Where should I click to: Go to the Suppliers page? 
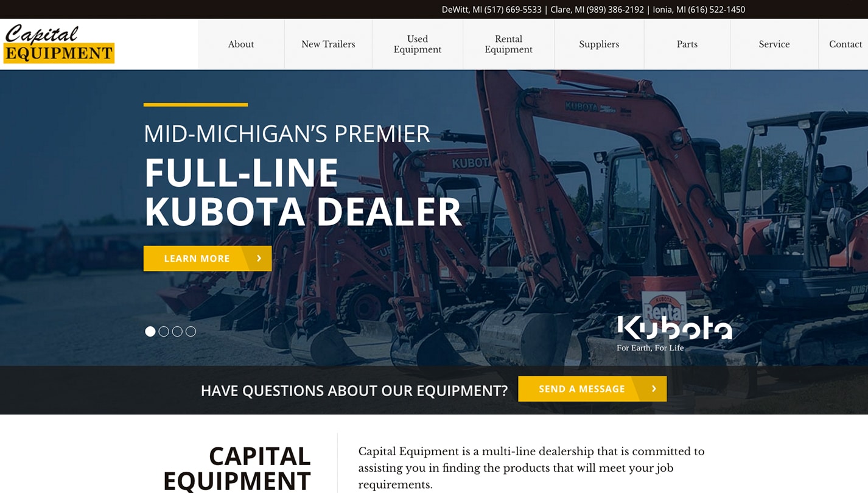coord(599,44)
